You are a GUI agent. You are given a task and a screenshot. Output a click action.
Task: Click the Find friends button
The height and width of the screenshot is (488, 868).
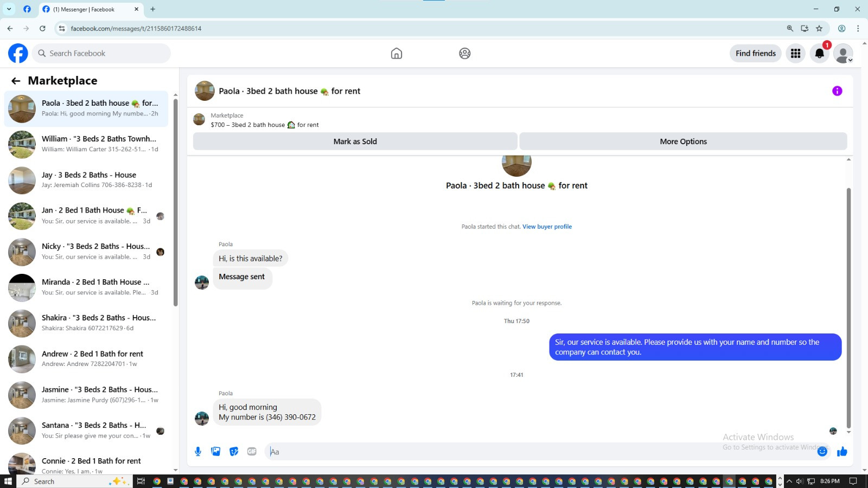(756, 53)
